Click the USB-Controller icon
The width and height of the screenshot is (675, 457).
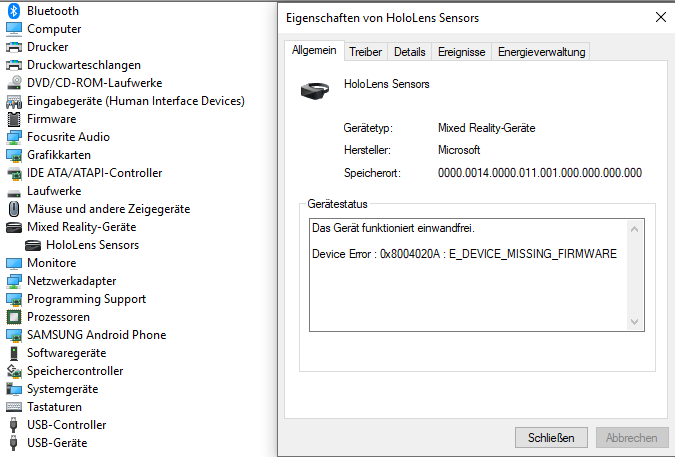pos(14,425)
